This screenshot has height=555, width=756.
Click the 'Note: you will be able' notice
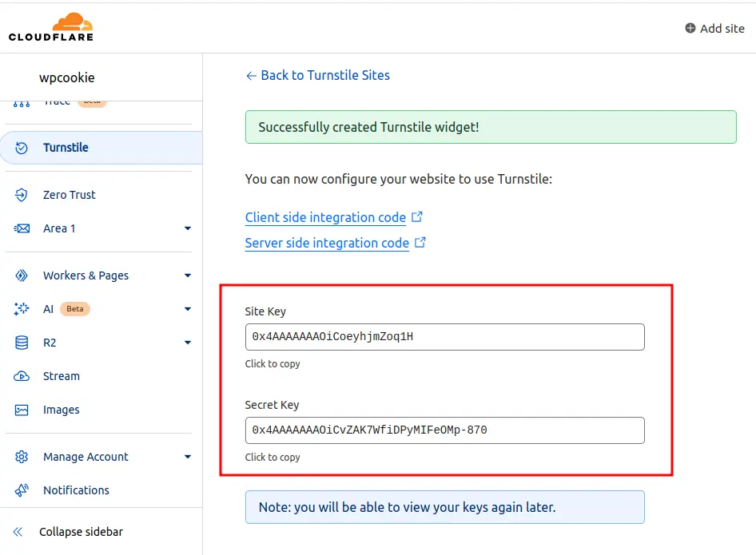(444, 507)
